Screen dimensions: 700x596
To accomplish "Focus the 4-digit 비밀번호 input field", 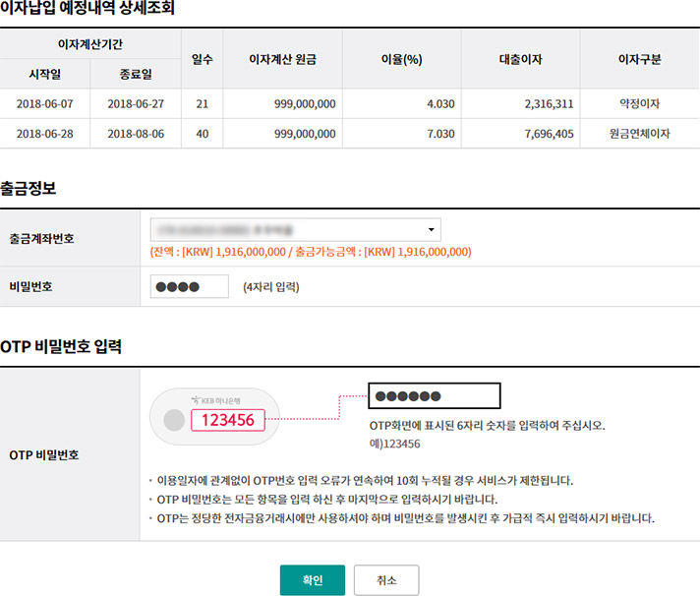I will 189,287.
